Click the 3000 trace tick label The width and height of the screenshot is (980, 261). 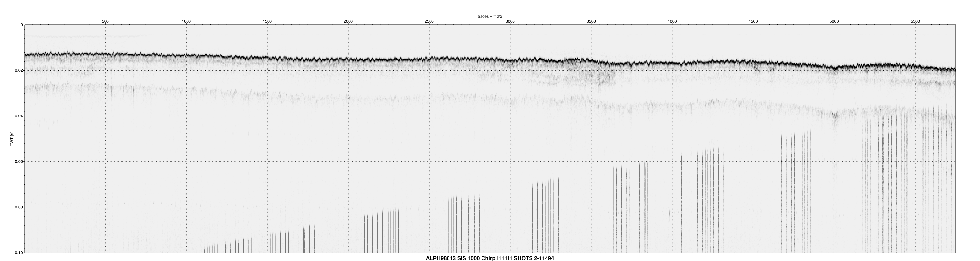(x=510, y=21)
